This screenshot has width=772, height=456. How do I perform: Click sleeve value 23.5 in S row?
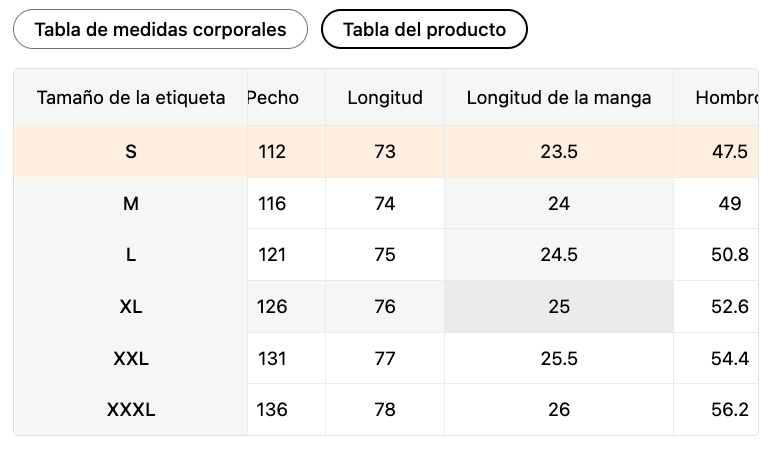point(559,152)
